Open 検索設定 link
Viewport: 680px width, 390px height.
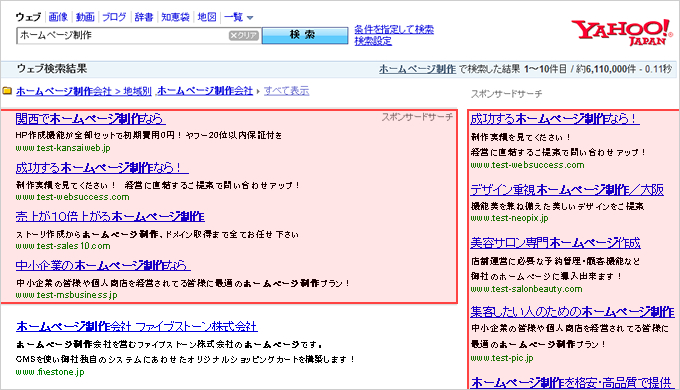(373, 40)
